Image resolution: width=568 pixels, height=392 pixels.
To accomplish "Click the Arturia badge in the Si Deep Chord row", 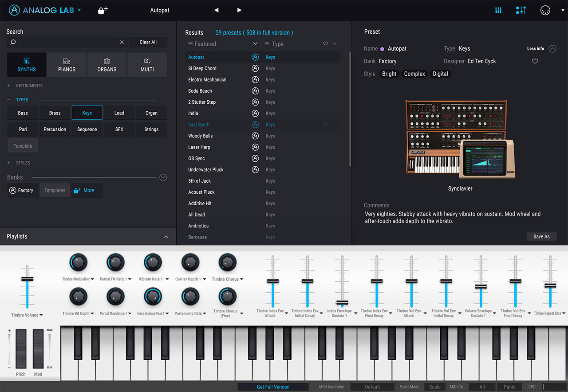I will coord(255,68).
